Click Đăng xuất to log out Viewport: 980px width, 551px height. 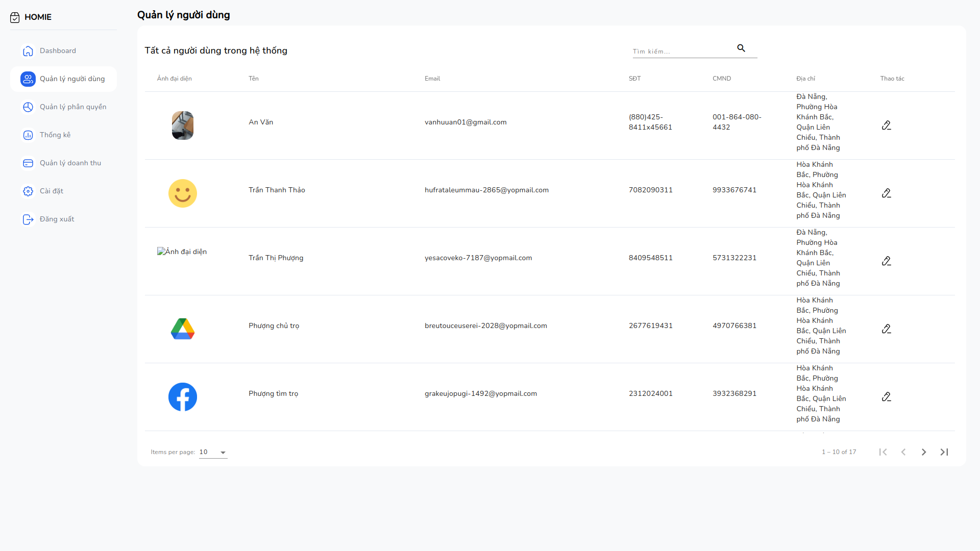coord(57,219)
